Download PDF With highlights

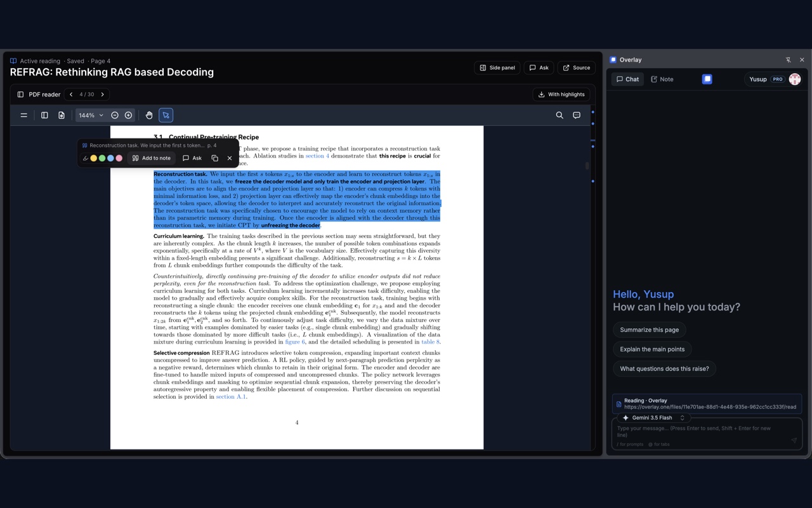click(561, 95)
